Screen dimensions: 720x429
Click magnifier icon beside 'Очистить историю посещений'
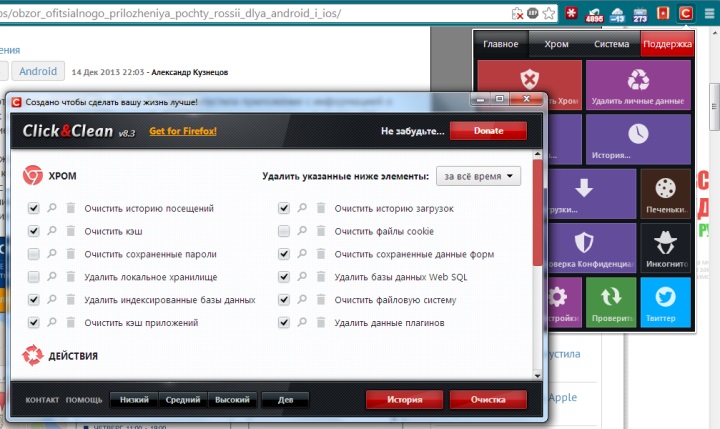tap(52, 208)
